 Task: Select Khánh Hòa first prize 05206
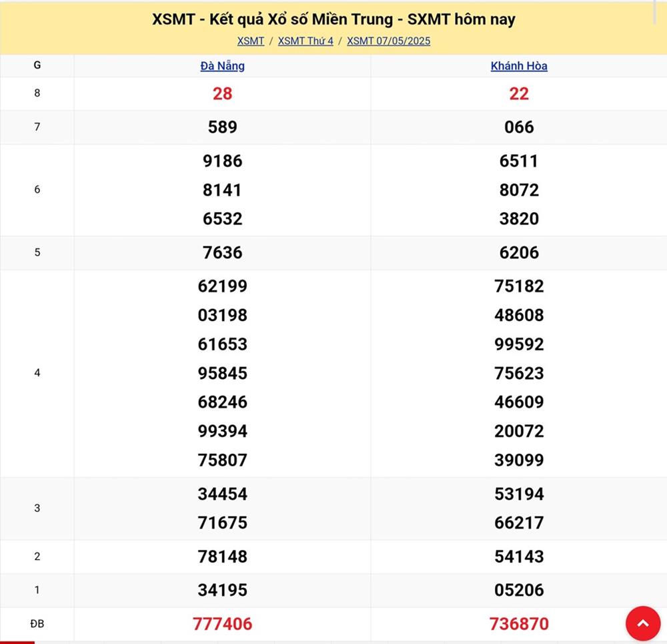point(519,590)
